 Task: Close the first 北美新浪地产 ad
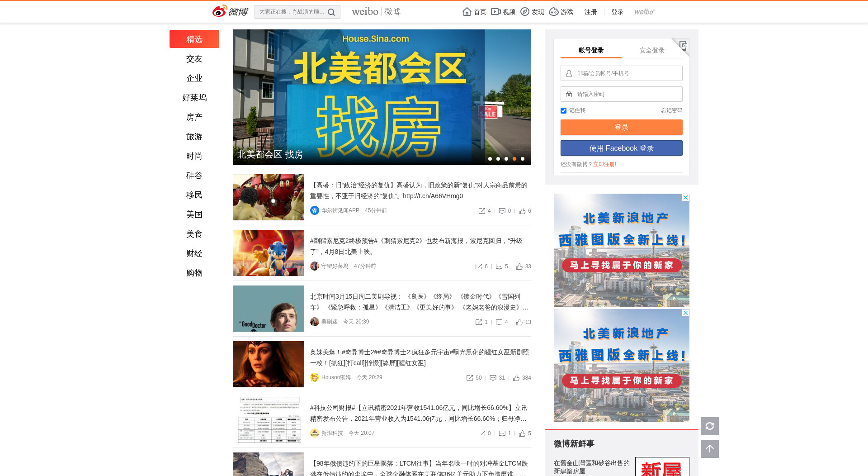point(686,197)
